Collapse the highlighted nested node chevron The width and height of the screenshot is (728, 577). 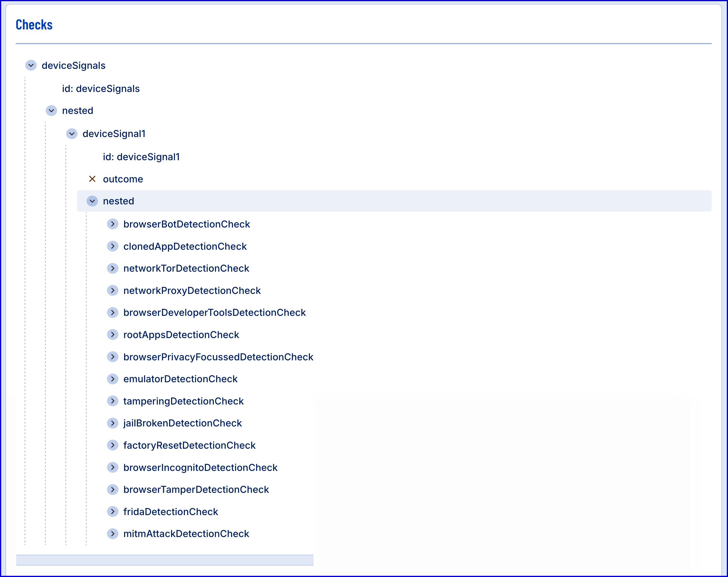click(92, 201)
